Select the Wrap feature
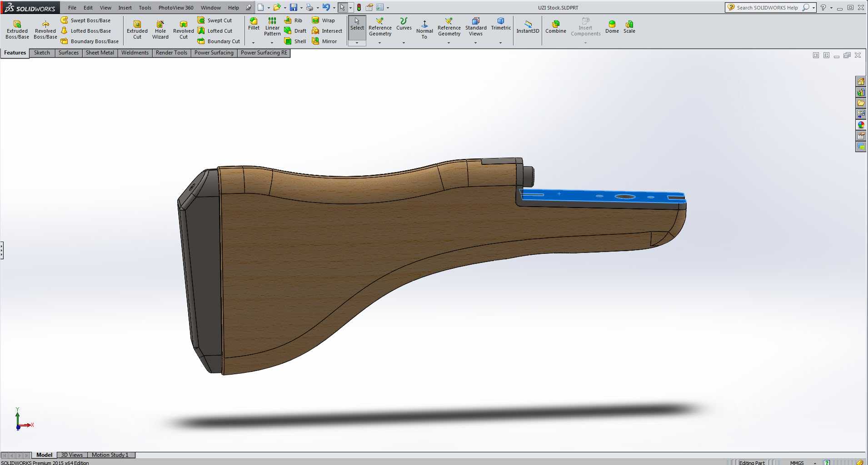Screen dimensions: 868x465 [324, 20]
